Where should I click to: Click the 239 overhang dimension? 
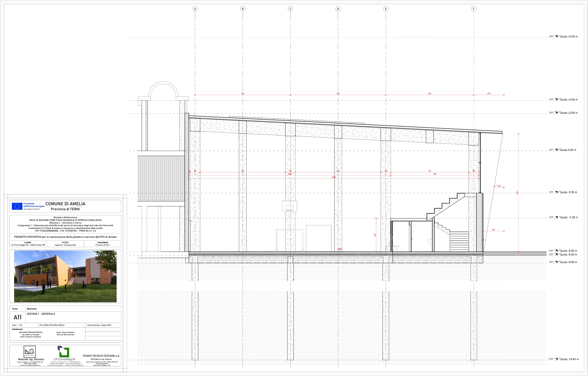(x=489, y=94)
